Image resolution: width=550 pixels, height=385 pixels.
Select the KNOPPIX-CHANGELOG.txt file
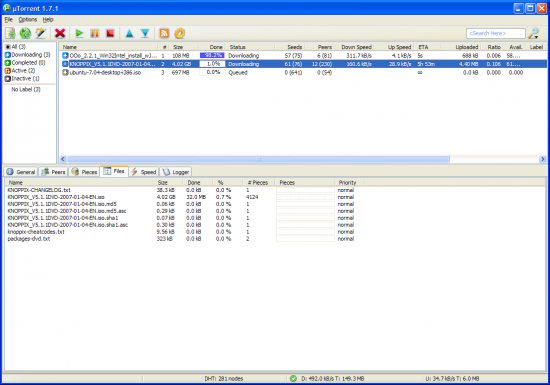[39, 190]
